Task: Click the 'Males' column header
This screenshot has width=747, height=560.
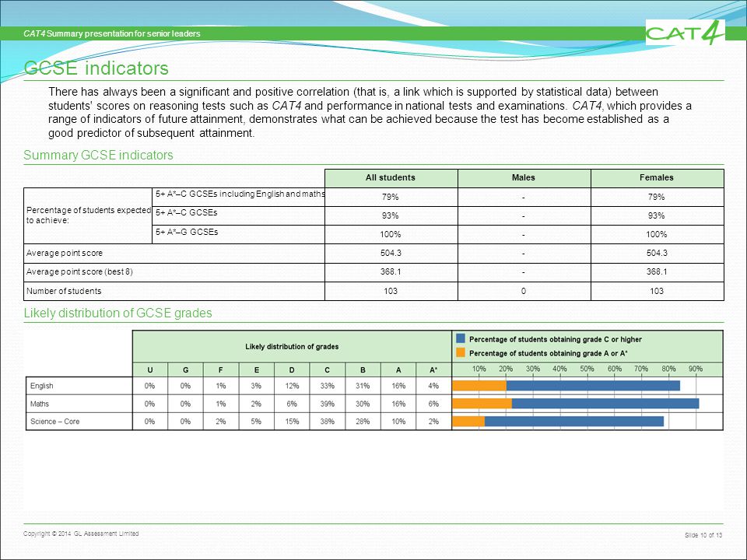Action: point(524,177)
